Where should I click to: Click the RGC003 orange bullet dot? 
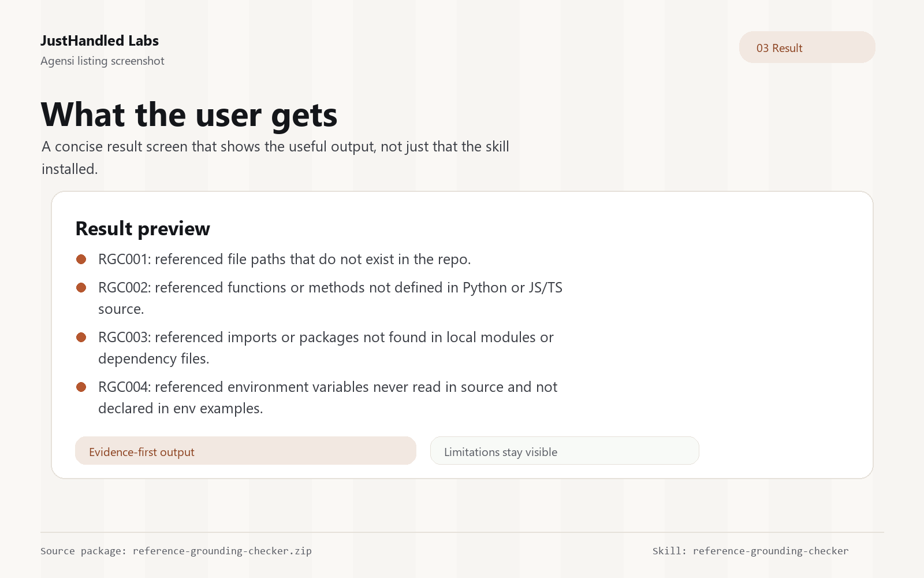tap(81, 338)
